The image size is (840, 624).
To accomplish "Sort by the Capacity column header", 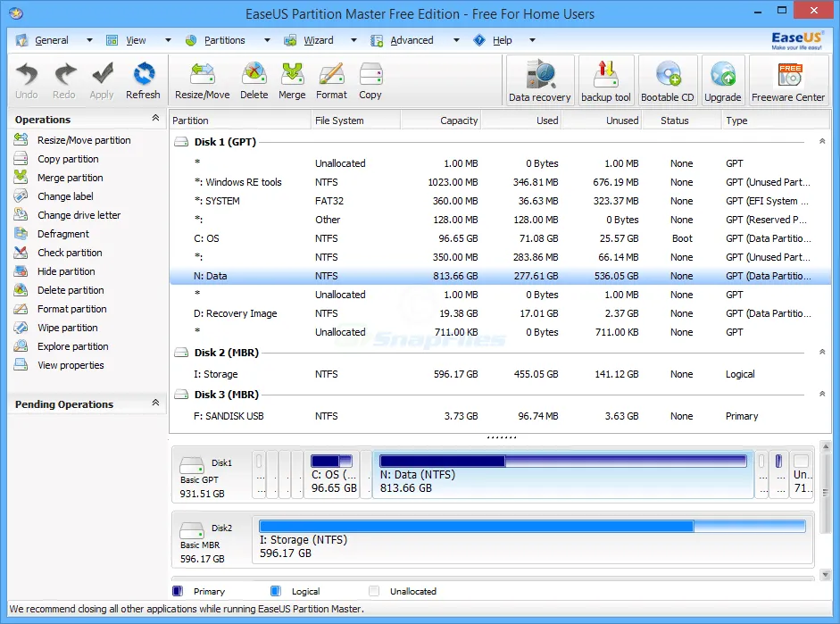I will click(x=440, y=121).
